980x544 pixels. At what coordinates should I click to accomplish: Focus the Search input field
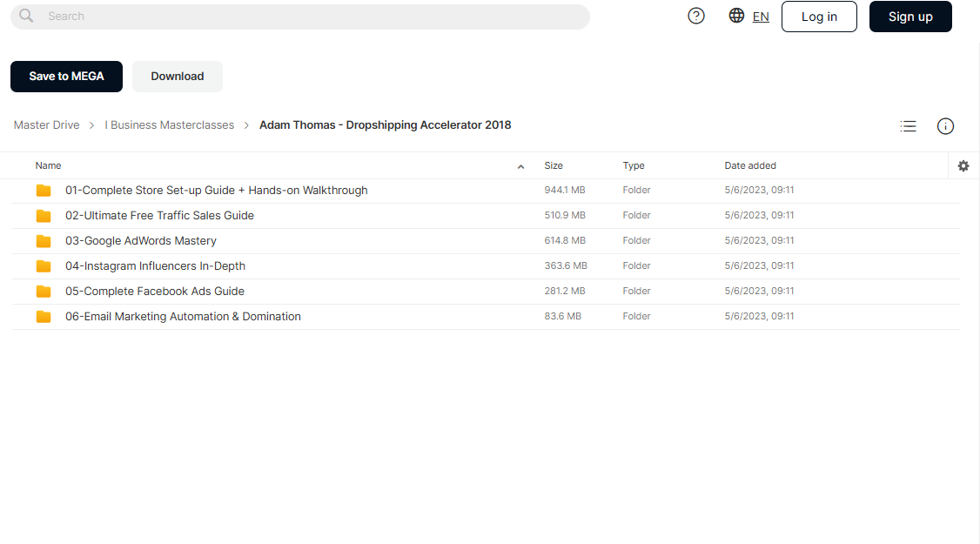coord(300,17)
